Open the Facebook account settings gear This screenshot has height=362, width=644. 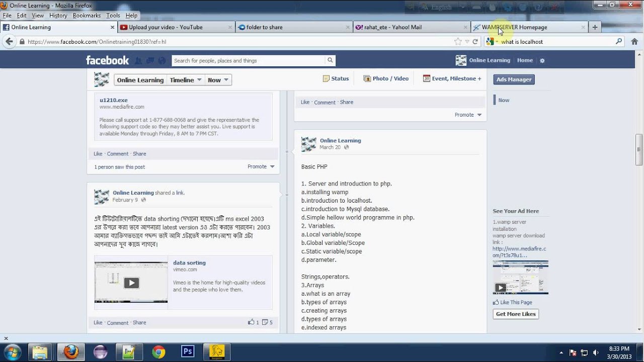[x=542, y=60]
